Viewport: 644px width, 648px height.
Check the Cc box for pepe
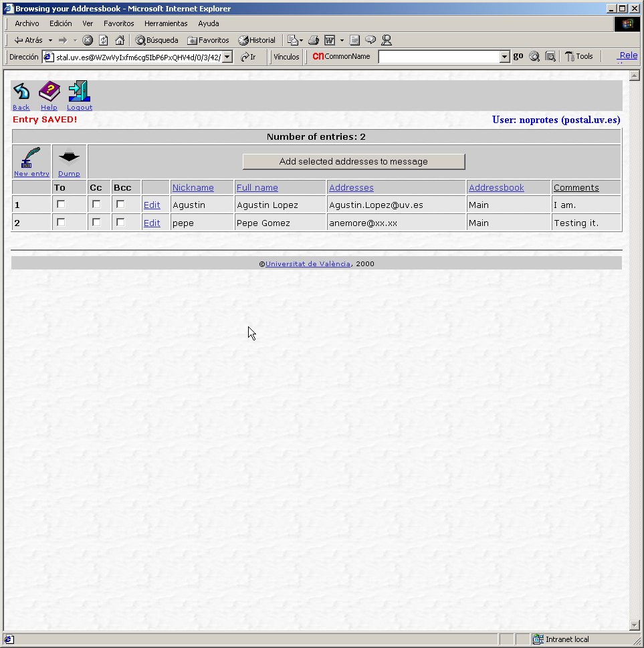[x=96, y=222]
